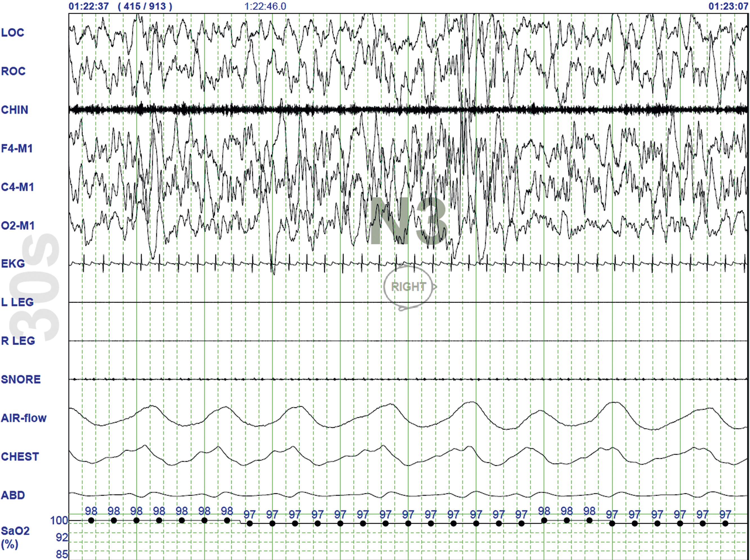750x560 pixels.
Task: Click the last 97 SaO2 reading
Action: (x=725, y=514)
